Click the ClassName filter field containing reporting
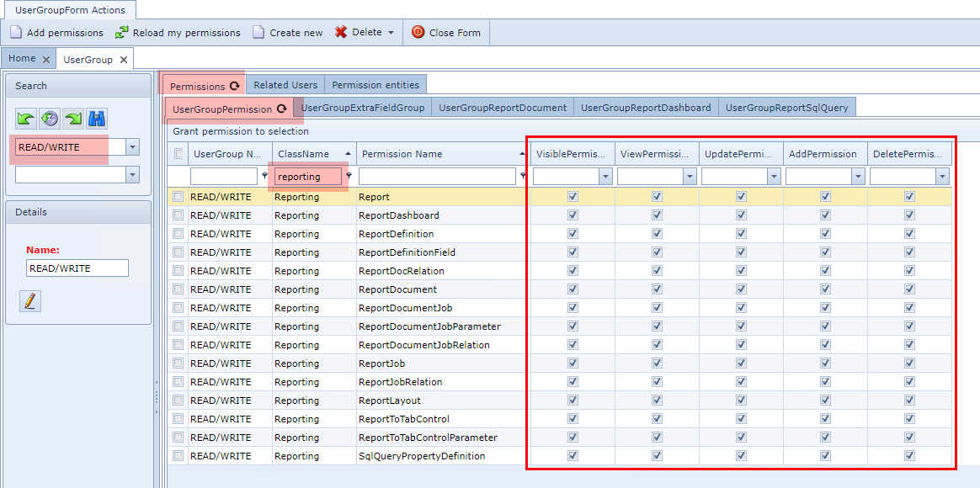Viewport: 980px width, 488px height. click(x=309, y=176)
